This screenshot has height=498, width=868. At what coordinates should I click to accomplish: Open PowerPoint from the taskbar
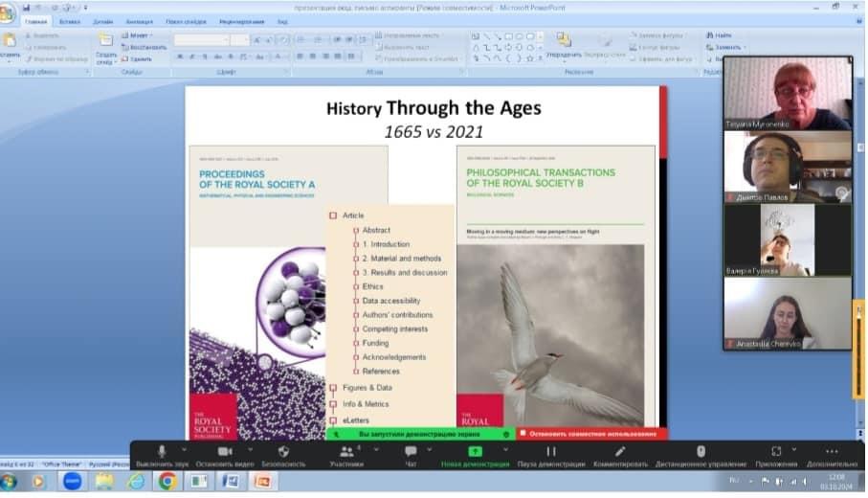(x=262, y=482)
